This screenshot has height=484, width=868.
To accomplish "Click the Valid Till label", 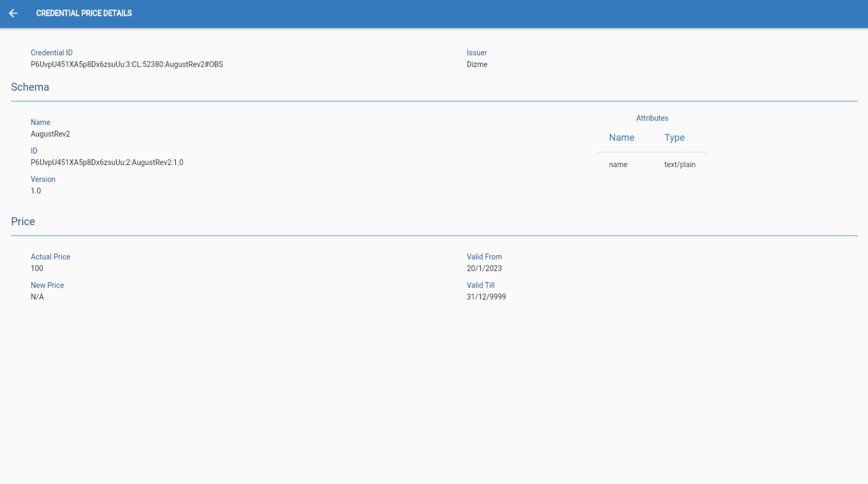I will pyautogui.click(x=481, y=285).
